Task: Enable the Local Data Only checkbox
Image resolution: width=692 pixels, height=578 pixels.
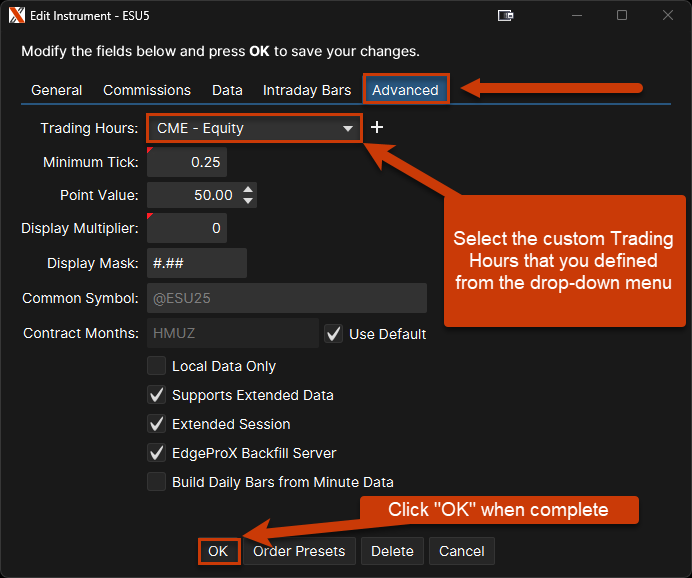Action: coord(157,366)
